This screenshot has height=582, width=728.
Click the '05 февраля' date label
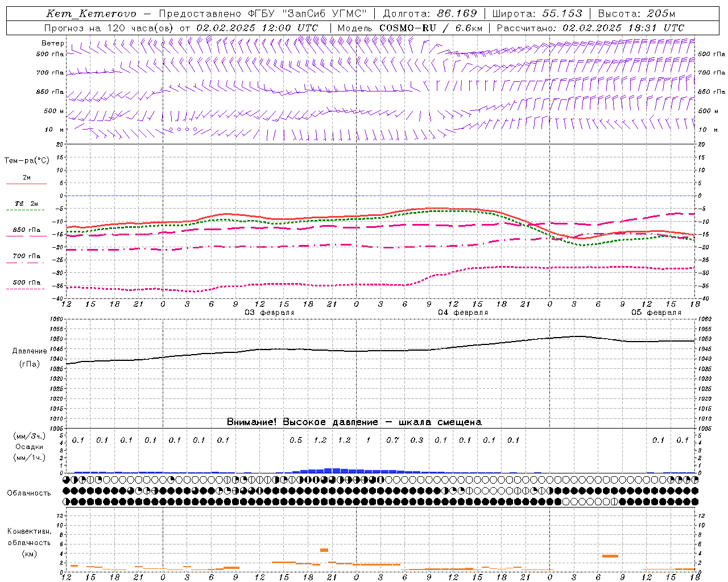pos(656,313)
